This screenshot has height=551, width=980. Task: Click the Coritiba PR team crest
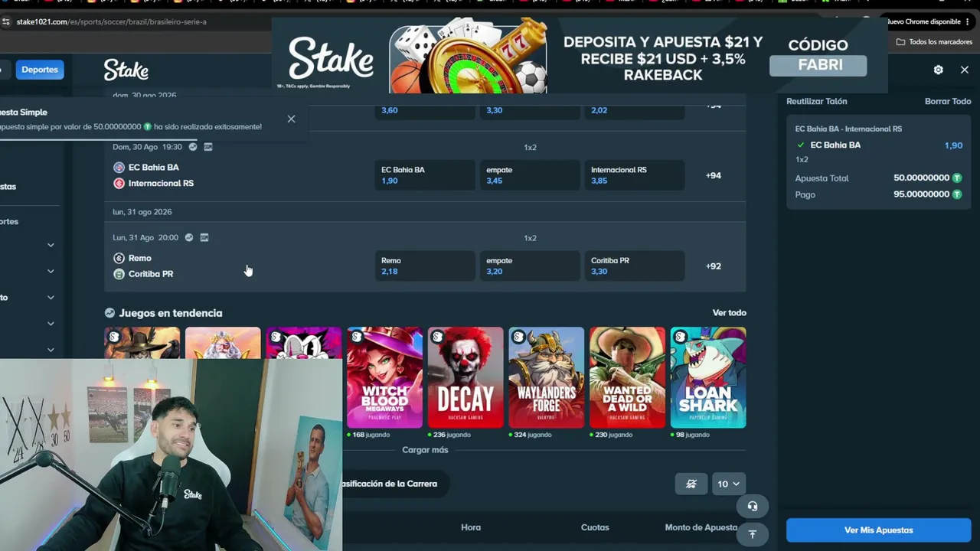click(x=119, y=274)
